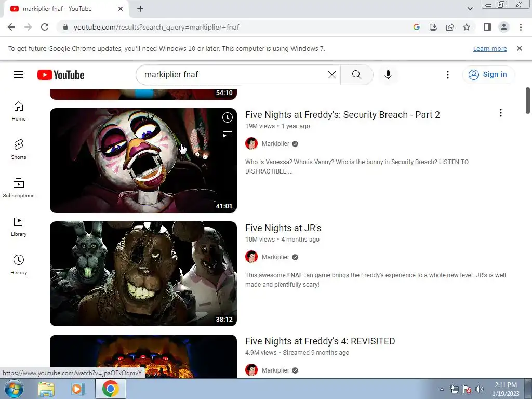Viewport: 532px width, 399px height.
Task: Click 'This awesome FNAF fan game' description
Action: 375,280
